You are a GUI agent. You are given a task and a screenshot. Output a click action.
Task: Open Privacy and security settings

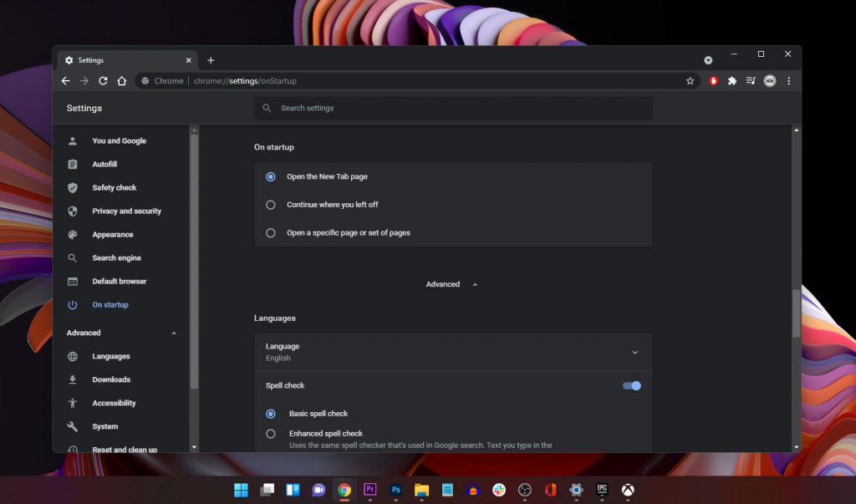click(126, 211)
